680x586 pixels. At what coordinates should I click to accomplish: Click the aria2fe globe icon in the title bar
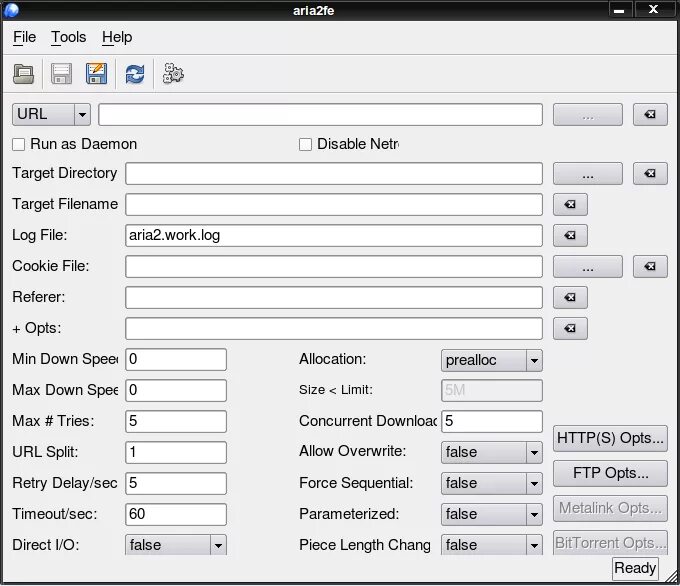(11, 10)
